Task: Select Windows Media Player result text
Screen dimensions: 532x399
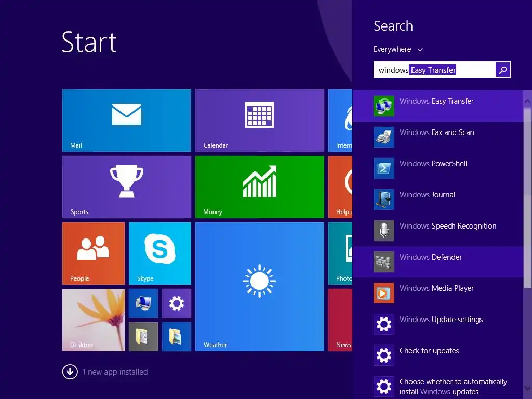Action: pos(436,288)
